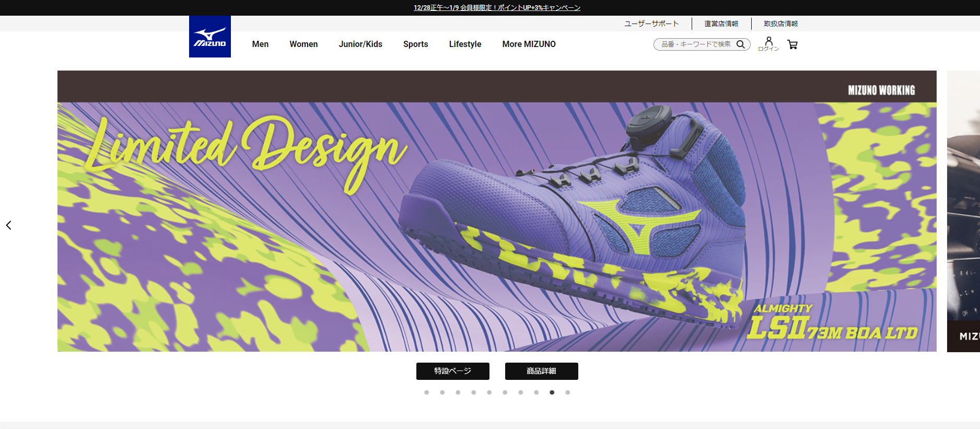Click the partially visible next slide banner
Viewport: 980px width, 429px height.
pyautogui.click(x=963, y=211)
